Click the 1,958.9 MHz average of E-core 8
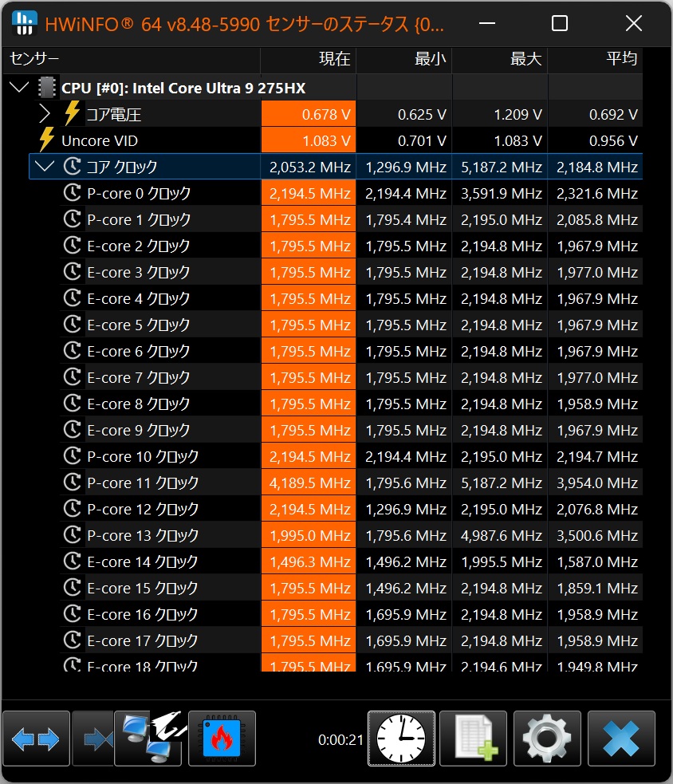The image size is (673, 784). 597,404
